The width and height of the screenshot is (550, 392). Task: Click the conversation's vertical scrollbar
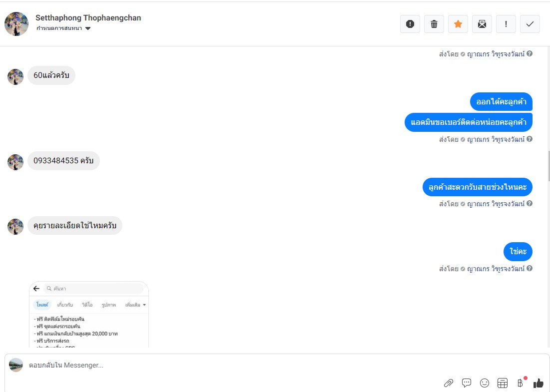click(549, 165)
